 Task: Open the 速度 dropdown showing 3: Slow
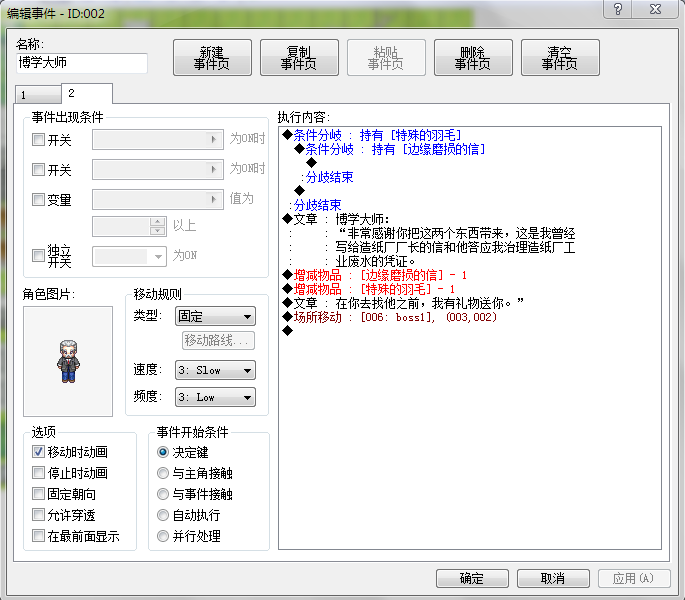click(x=215, y=370)
